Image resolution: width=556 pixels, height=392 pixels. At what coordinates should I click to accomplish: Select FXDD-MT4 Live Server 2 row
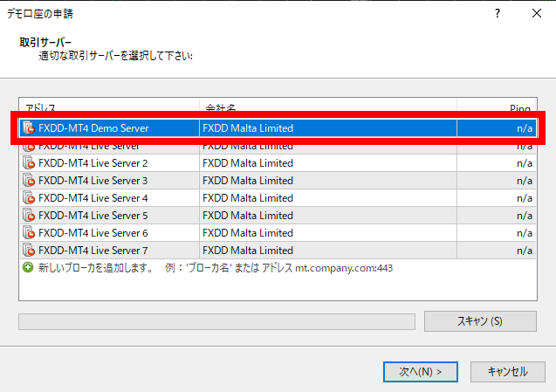click(278, 163)
